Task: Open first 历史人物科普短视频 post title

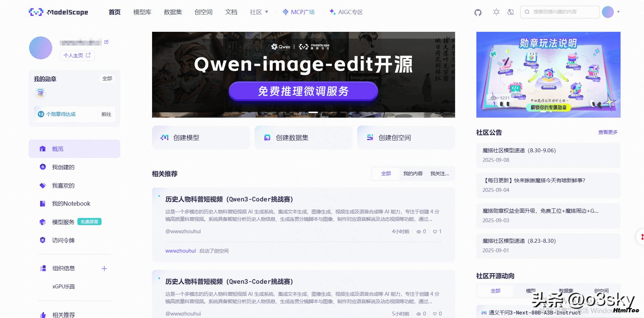Action: coord(229,199)
